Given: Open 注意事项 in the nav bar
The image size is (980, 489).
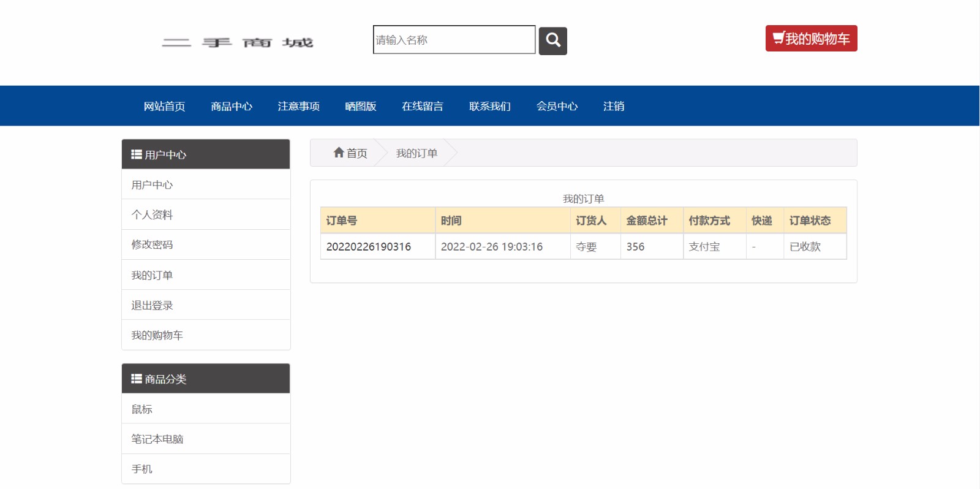Looking at the screenshot, I should 298,106.
